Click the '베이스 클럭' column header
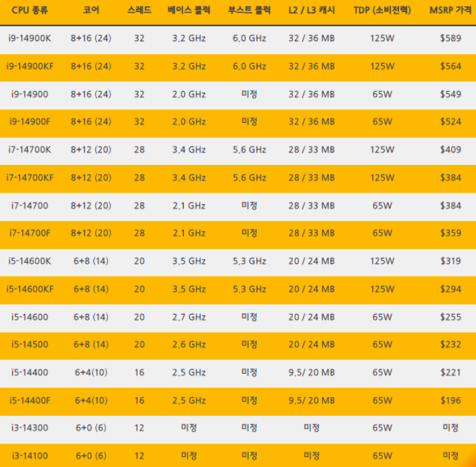The image size is (476, 467). point(189,10)
